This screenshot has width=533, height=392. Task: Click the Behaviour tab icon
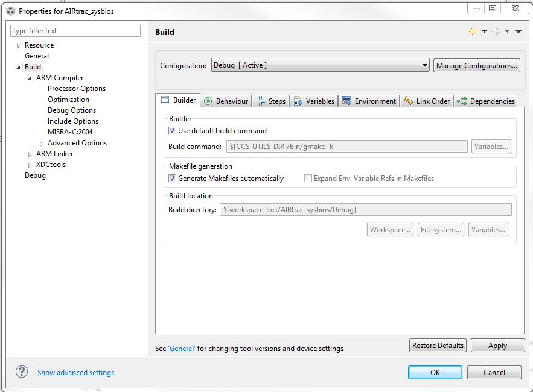[x=208, y=101]
